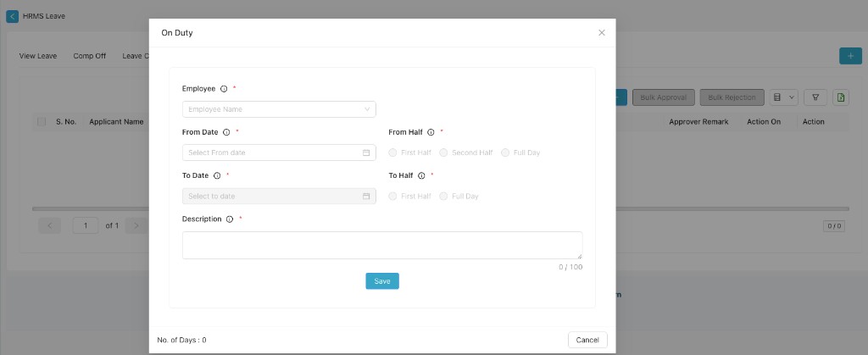
Task: Close the On Duty dialog with X
Action: tap(602, 33)
